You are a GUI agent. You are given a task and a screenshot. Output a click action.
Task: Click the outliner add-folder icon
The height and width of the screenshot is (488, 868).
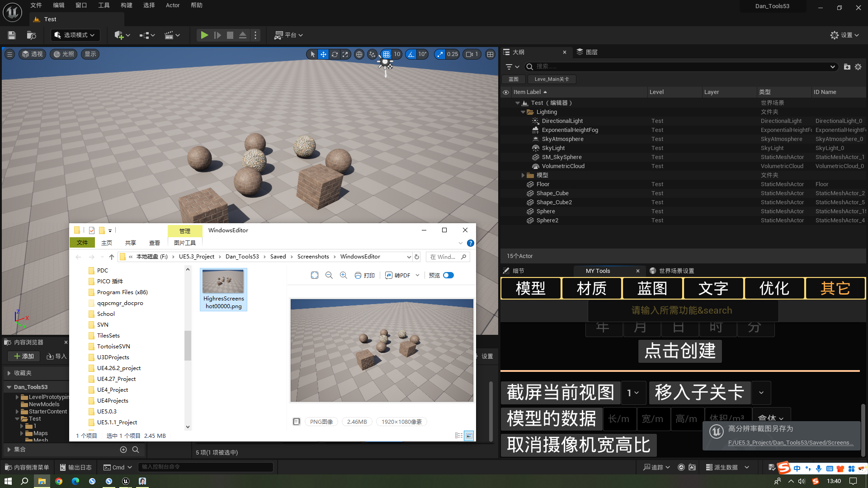point(847,67)
